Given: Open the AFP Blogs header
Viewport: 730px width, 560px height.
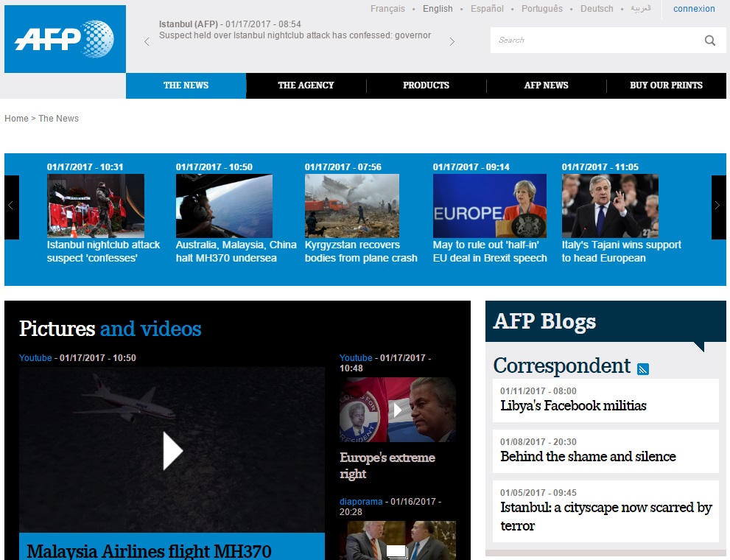Looking at the screenshot, I should 544,321.
